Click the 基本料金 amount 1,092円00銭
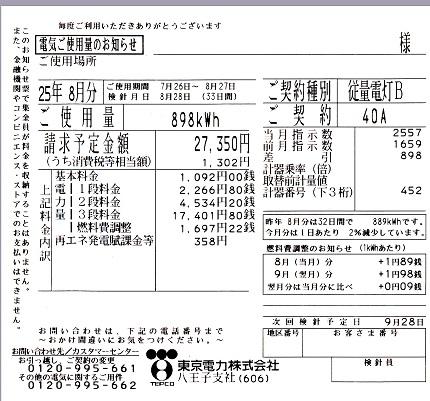Screen dimensions: 430x401 tap(217, 177)
